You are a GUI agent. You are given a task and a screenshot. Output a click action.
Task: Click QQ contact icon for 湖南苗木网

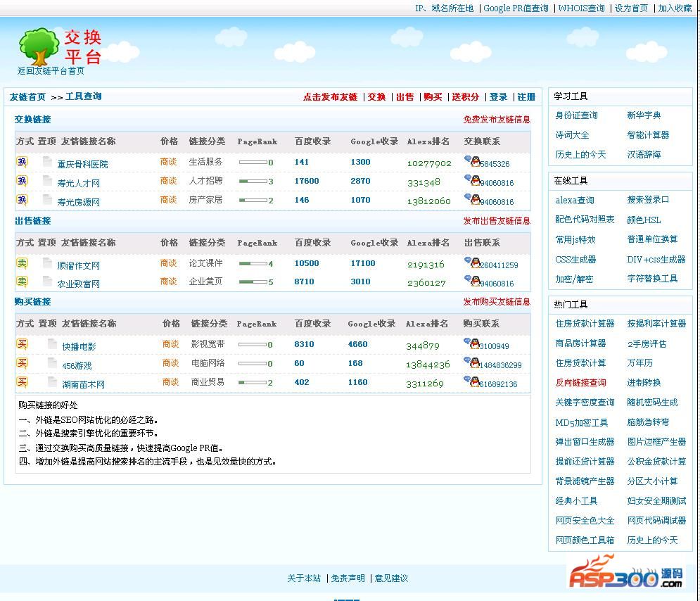(471, 381)
